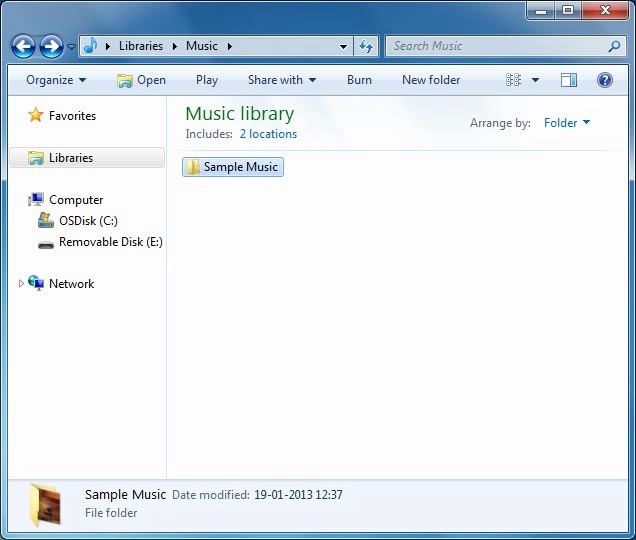Click Burn in the toolbar
The image size is (636, 540).
coord(359,80)
